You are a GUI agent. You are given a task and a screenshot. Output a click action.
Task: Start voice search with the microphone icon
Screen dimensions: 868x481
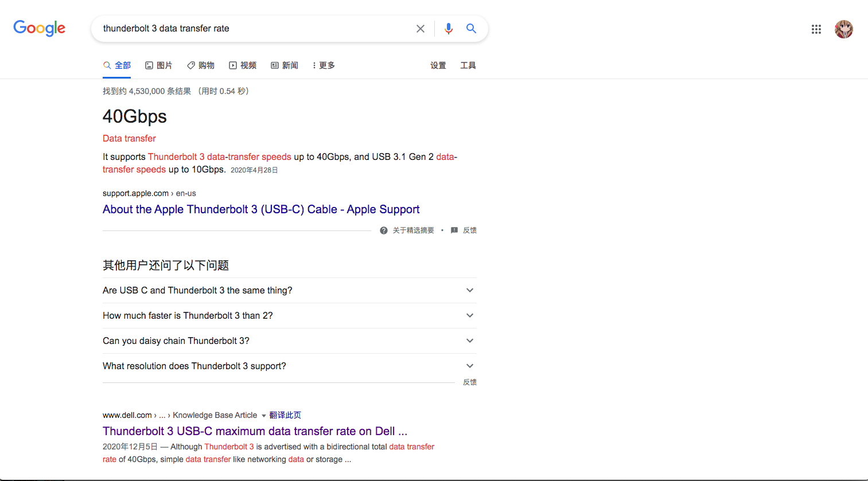[x=449, y=29]
